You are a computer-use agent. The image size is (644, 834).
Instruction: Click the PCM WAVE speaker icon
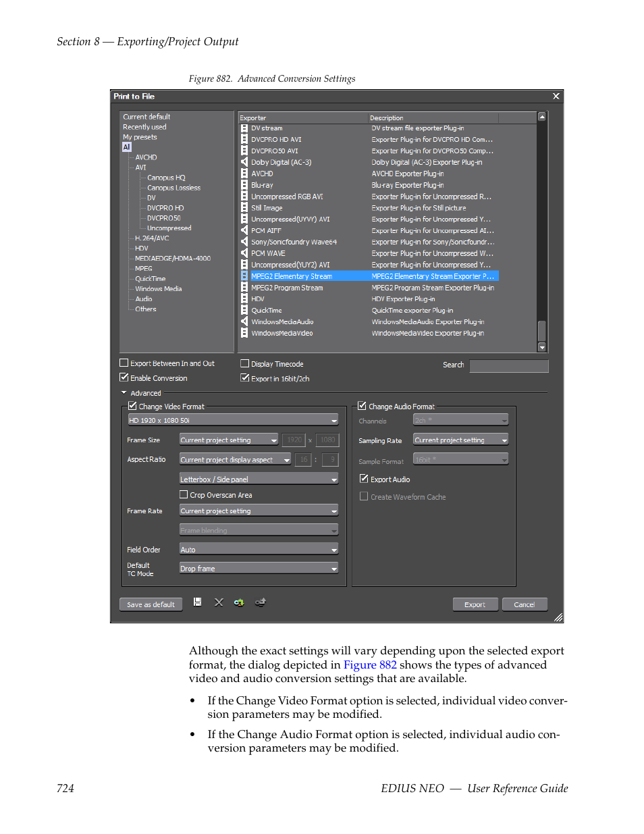244,253
